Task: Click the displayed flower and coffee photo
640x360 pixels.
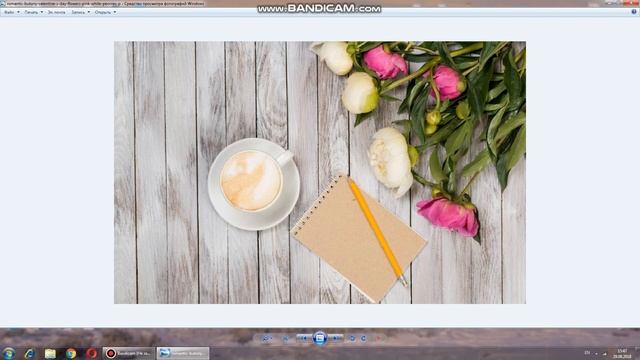Action: click(320, 172)
